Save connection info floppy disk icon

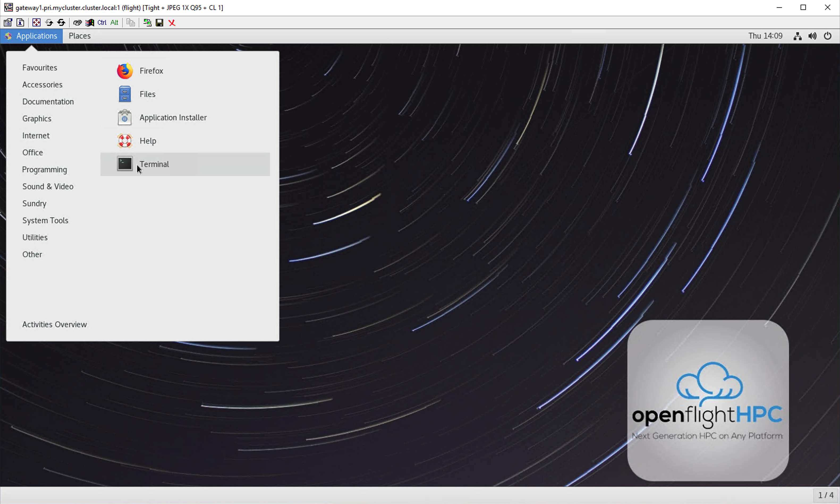pos(159,22)
